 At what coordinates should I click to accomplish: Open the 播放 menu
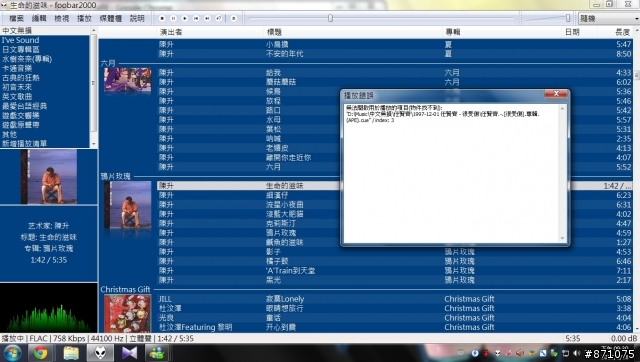pyautogui.click(x=84, y=18)
